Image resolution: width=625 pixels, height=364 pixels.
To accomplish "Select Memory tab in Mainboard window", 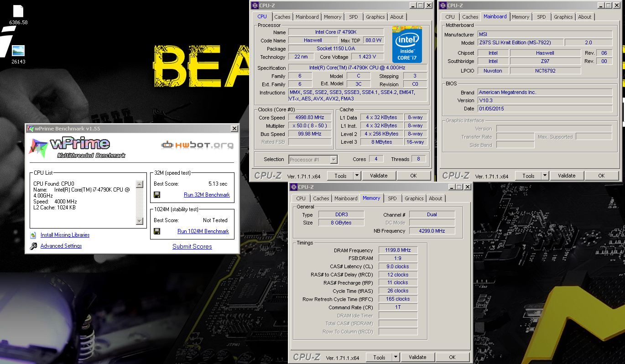I will (521, 17).
